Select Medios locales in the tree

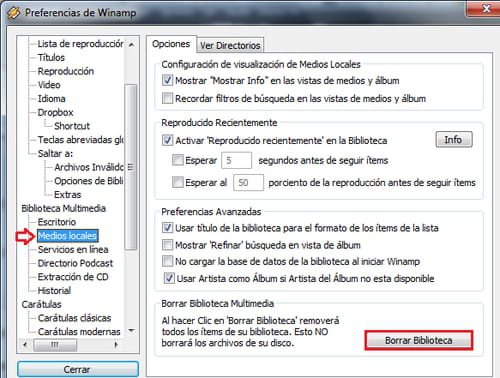tap(67, 236)
